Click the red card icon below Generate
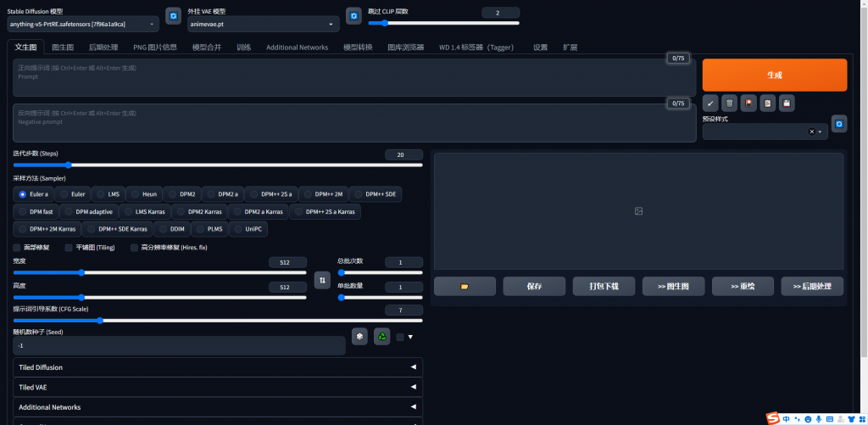868x425 pixels. click(x=748, y=103)
